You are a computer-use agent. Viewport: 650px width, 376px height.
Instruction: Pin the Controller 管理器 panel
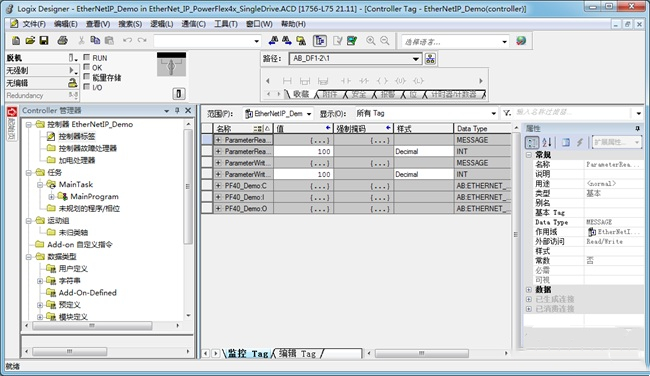[177, 111]
